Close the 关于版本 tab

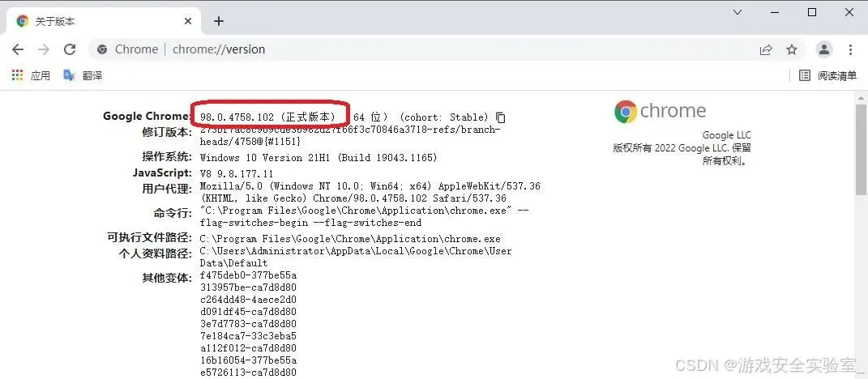pyautogui.click(x=188, y=21)
